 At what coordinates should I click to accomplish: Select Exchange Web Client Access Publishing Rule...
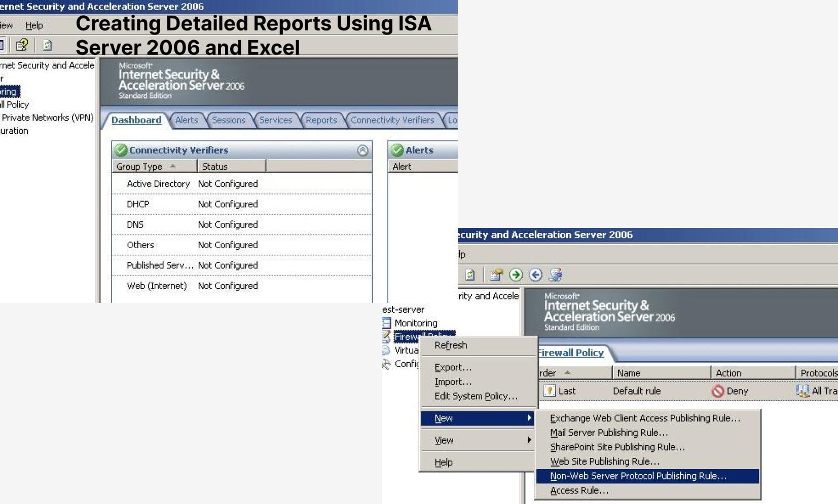647,418
